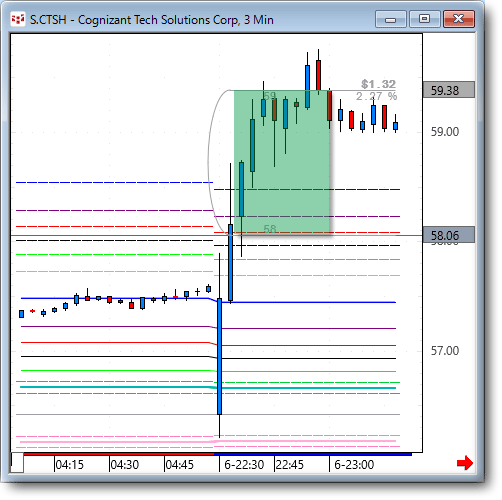Minimize the S.CTSH chart window
This screenshot has height=500, width=502.
pyautogui.click(x=390, y=19)
